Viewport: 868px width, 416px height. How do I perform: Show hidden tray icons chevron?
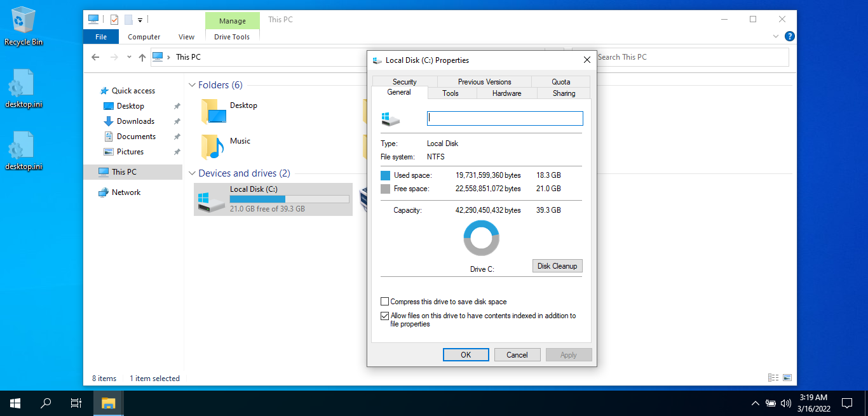(756, 403)
